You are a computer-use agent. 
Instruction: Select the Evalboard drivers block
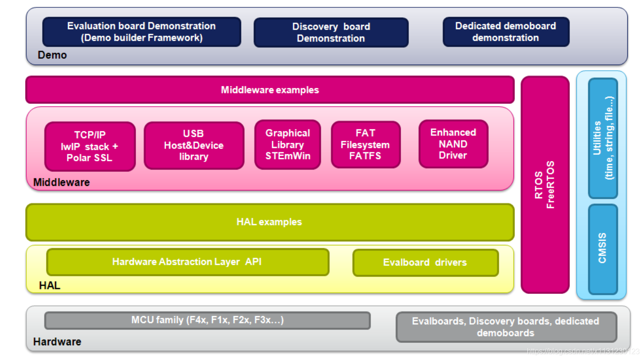point(425,262)
